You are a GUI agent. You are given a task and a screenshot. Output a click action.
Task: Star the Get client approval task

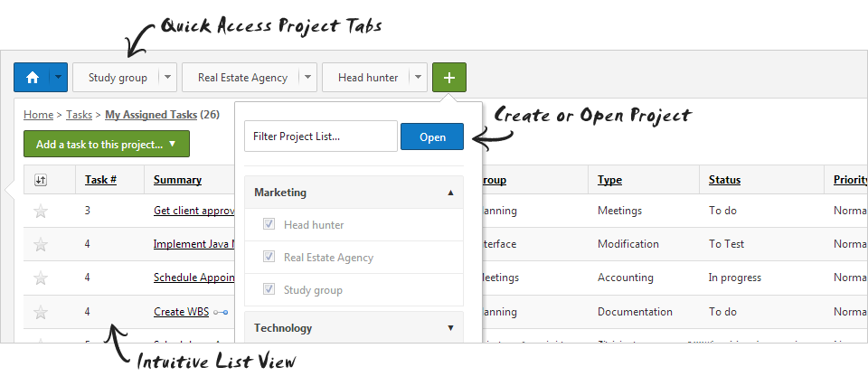(x=40, y=212)
